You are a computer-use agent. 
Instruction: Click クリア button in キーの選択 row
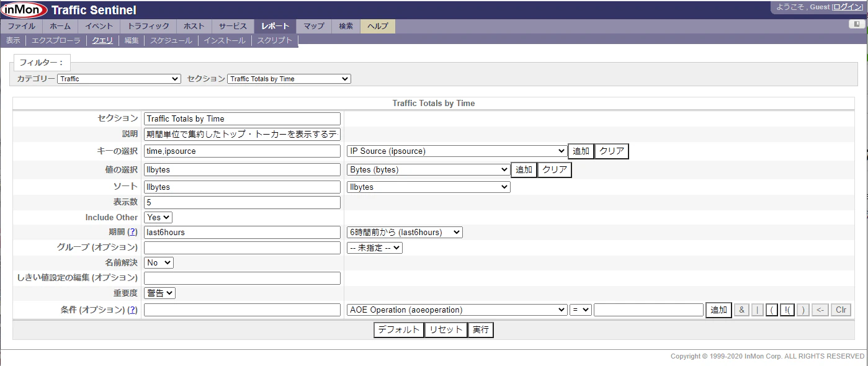(612, 151)
